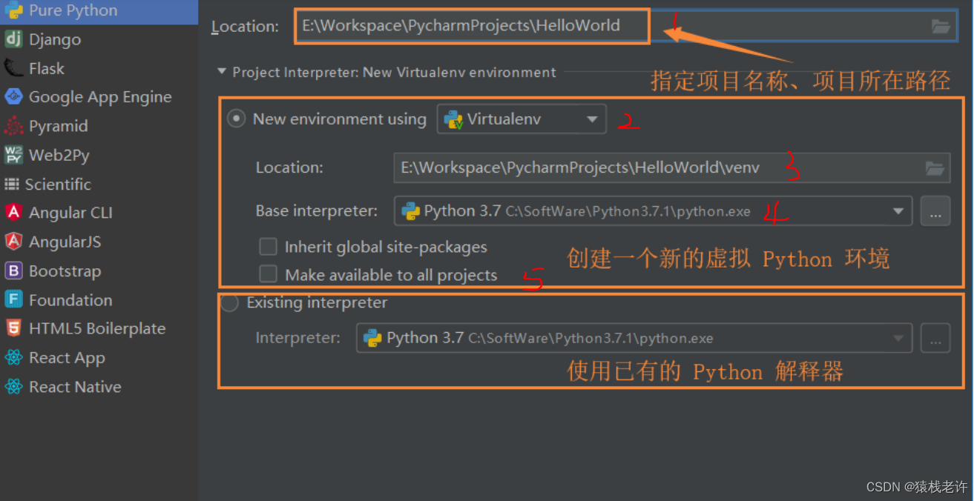Choose Bootstrap from the project list
980x501 pixels.
point(65,271)
